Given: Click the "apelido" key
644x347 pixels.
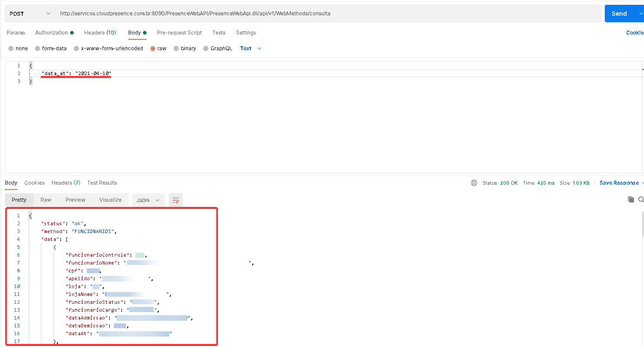Looking at the screenshot, I should click(80, 278).
